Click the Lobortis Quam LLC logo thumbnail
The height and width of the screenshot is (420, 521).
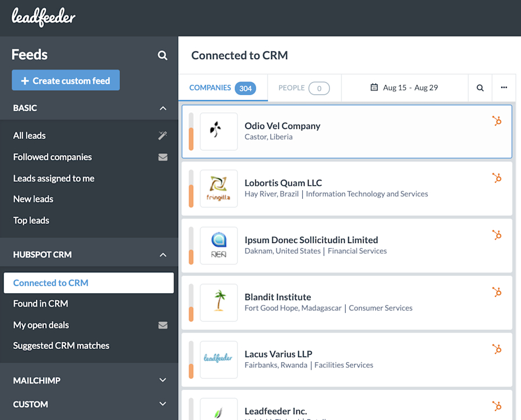click(218, 189)
